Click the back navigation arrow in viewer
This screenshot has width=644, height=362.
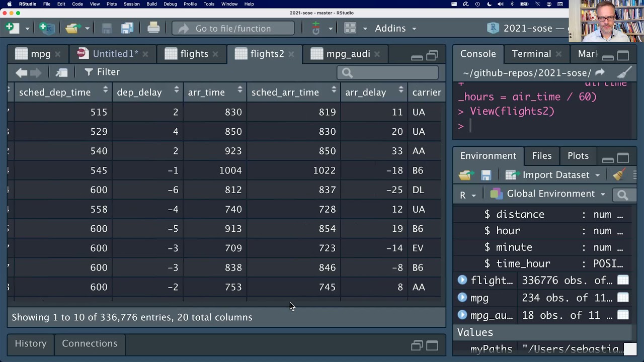click(21, 73)
